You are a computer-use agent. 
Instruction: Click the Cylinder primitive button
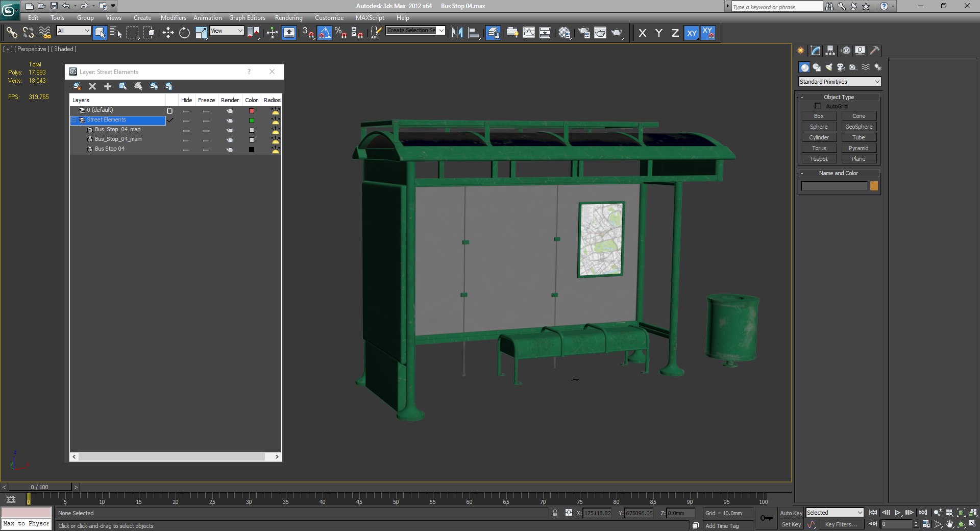(819, 137)
